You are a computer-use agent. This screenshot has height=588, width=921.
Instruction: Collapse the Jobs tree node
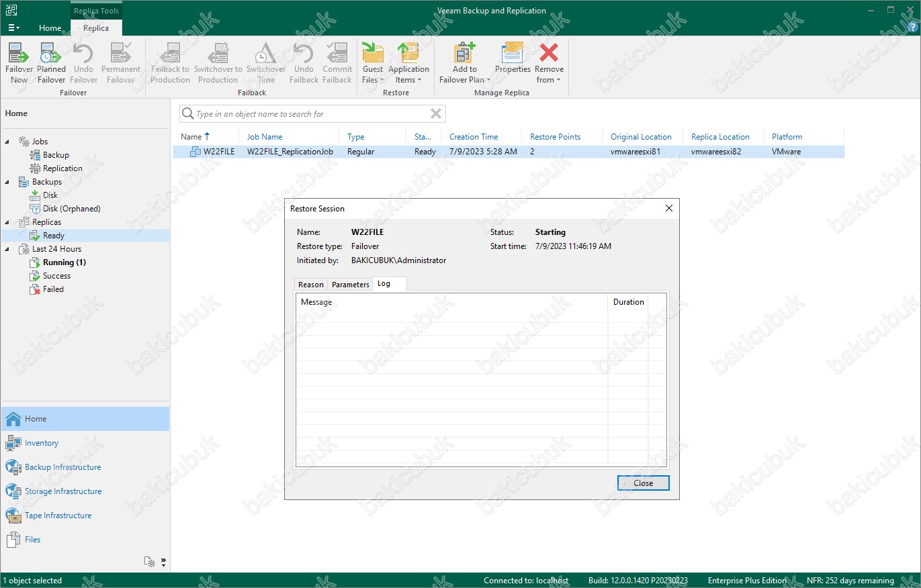point(8,142)
